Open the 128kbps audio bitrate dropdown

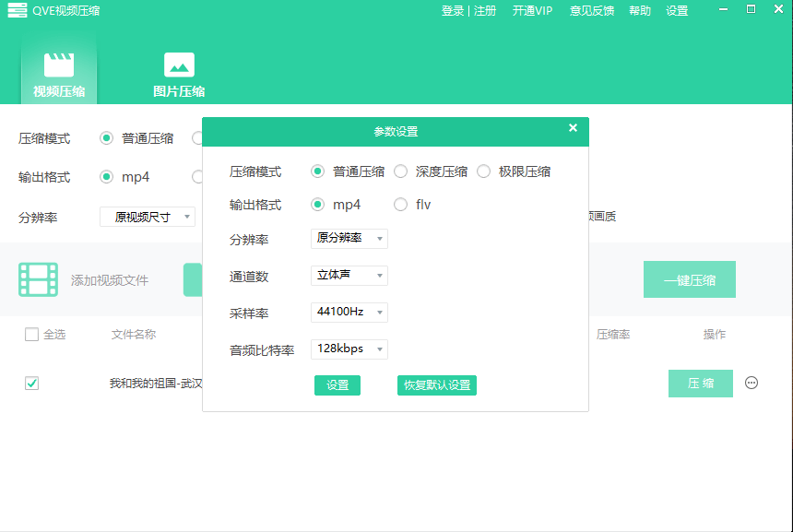click(x=349, y=349)
